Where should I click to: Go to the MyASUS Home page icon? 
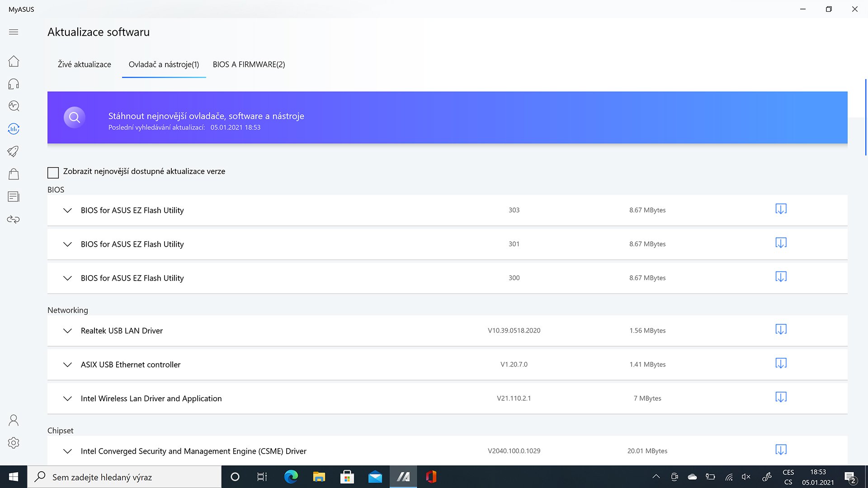[x=14, y=61]
